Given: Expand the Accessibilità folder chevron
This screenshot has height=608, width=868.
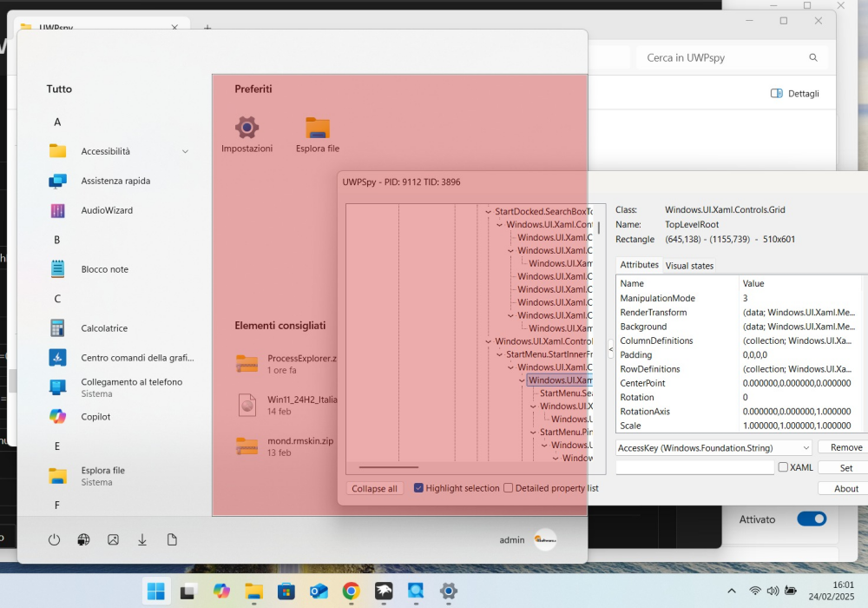Looking at the screenshot, I should coord(186,152).
